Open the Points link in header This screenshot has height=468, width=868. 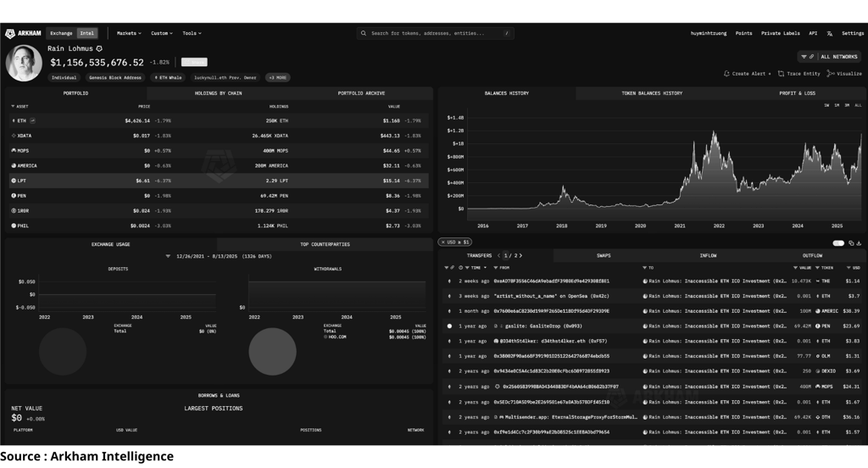point(743,33)
